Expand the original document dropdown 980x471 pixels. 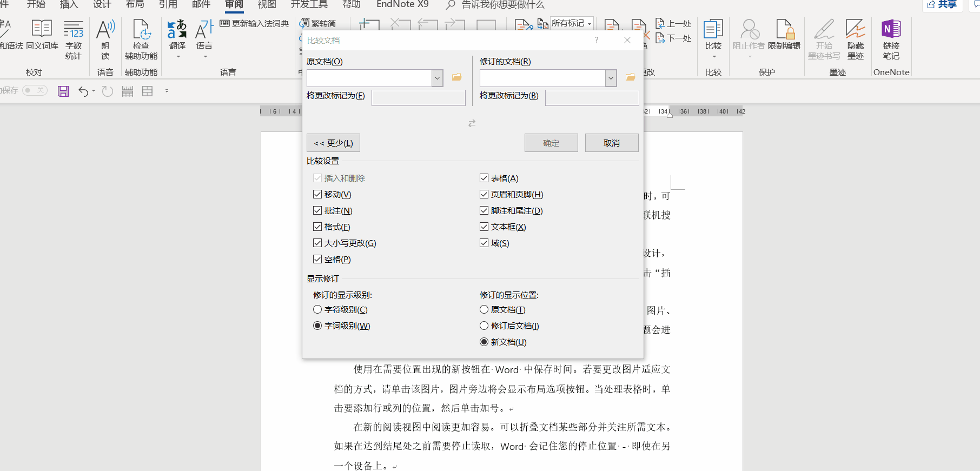click(x=438, y=78)
